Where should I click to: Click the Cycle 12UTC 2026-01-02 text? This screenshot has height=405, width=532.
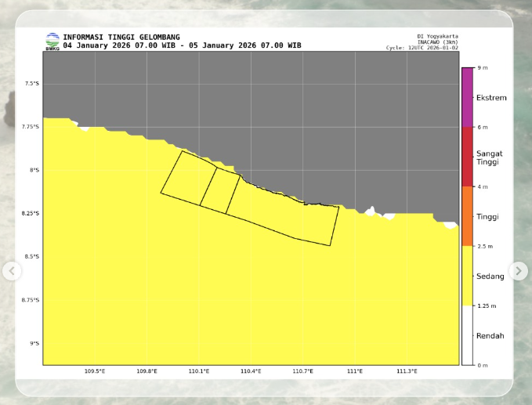(x=422, y=48)
